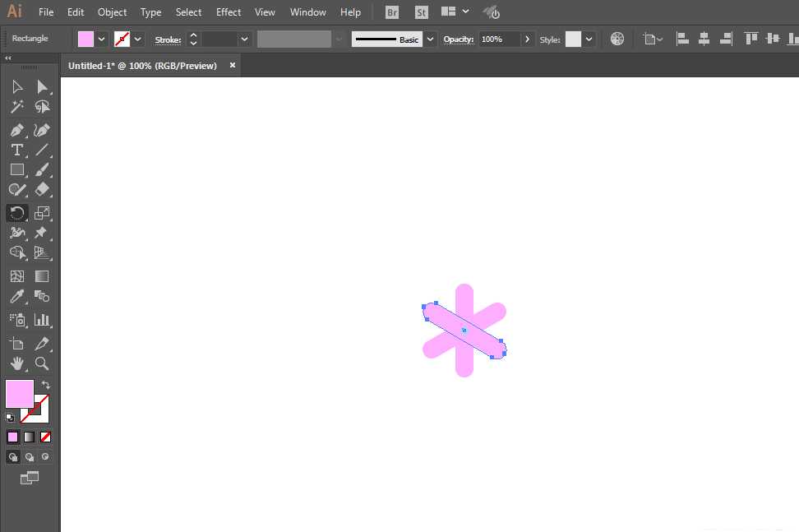
Task: Activate the Type tool
Action: pyautogui.click(x=16, y=150)
